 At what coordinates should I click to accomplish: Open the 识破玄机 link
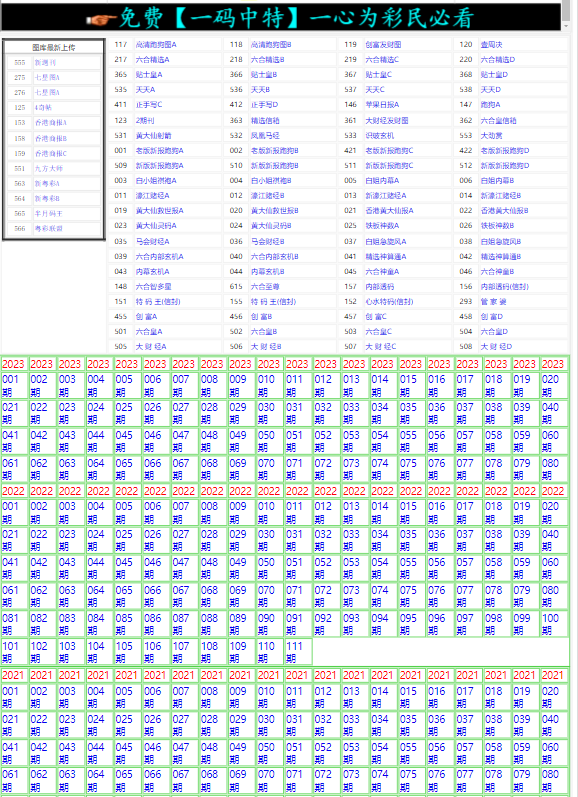pyautogui.click(x=380, y=136)
